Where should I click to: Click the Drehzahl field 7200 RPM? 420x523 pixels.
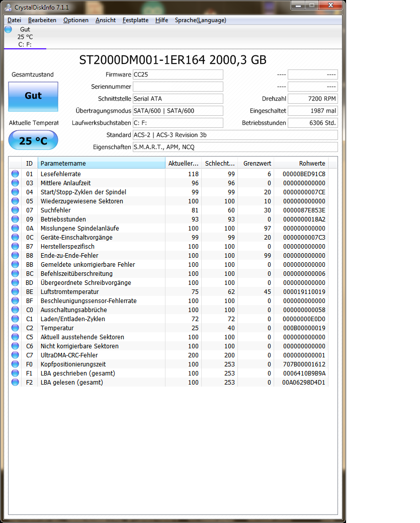(313, 99)
